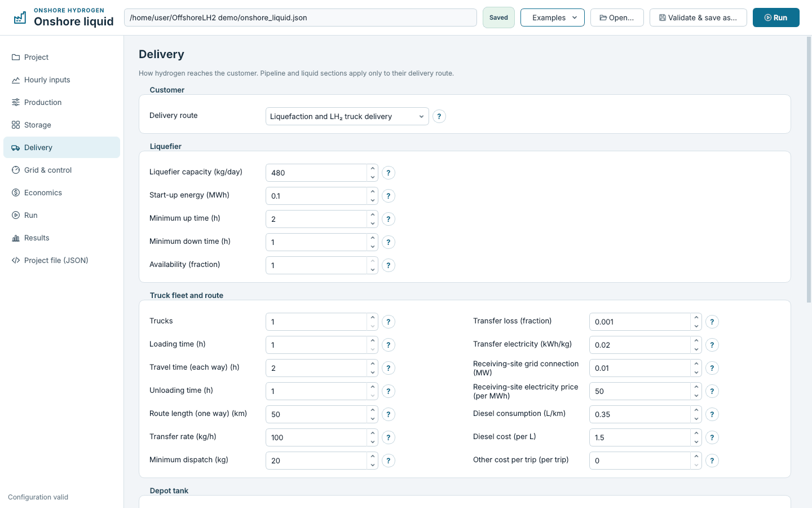This screenshot has height=508, width=812.
Task: Show help for Minimum up time
Action: click(389, 219)
